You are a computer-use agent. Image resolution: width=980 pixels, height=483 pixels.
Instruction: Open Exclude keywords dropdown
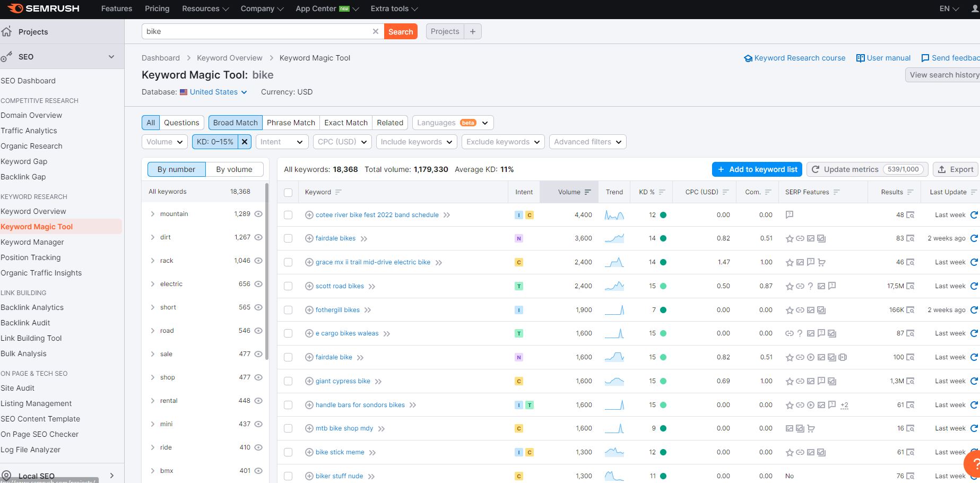point(503,142)
